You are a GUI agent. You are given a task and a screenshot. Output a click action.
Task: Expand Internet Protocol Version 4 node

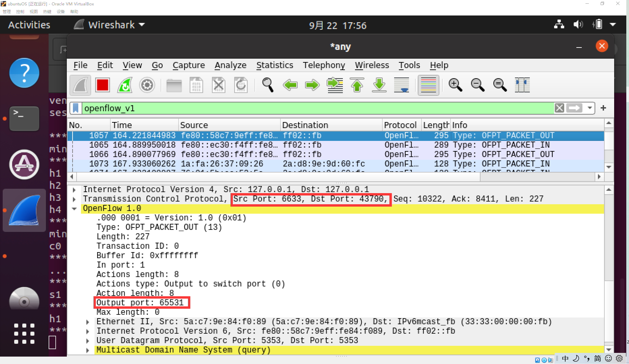point(74,190)
